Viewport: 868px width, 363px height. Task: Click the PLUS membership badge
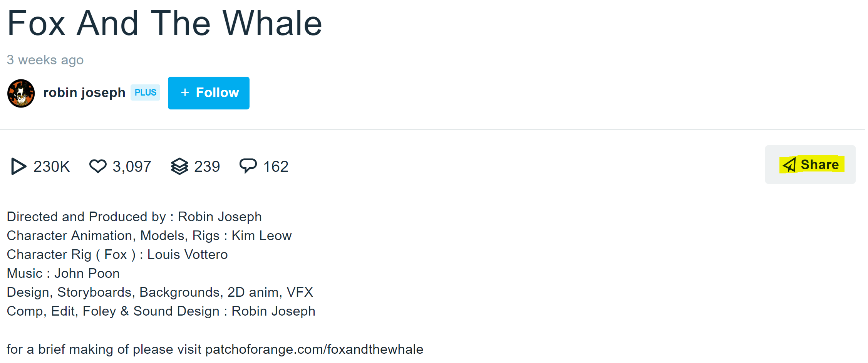pyautogui.click(x=146, y=92)
